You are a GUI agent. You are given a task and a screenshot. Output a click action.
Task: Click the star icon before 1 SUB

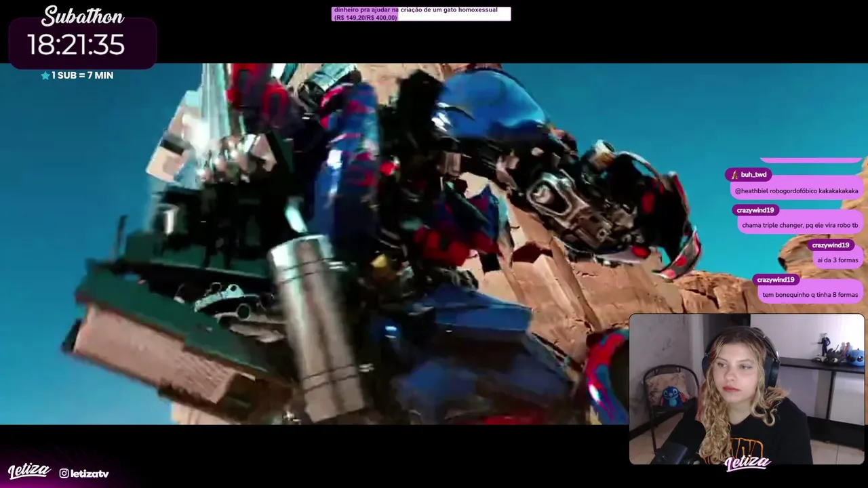click(x=45, y=75)
